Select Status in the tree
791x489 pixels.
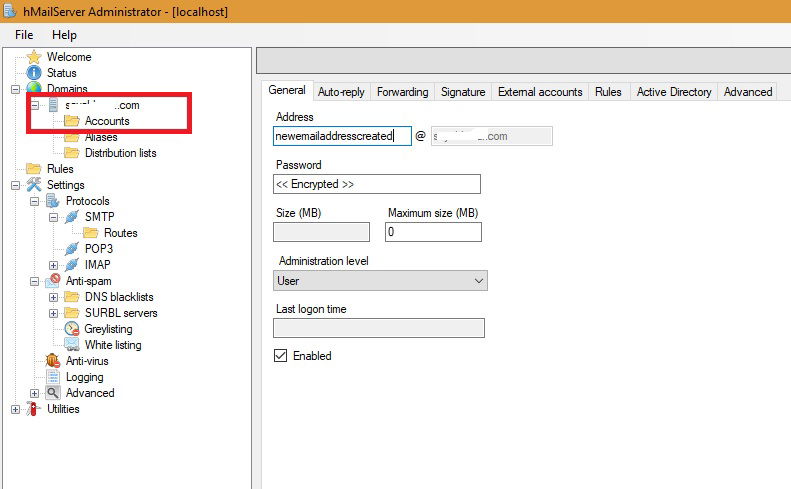coord(62,73)
